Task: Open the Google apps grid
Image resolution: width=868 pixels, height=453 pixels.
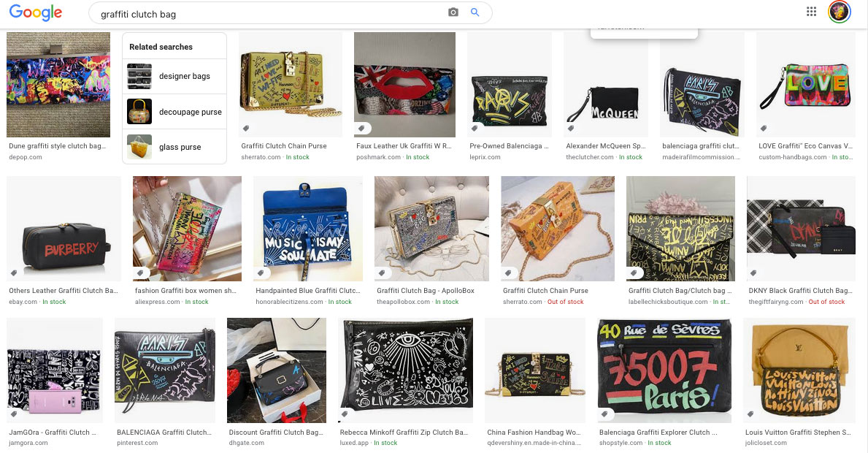Action: click(x=811, y=12)
